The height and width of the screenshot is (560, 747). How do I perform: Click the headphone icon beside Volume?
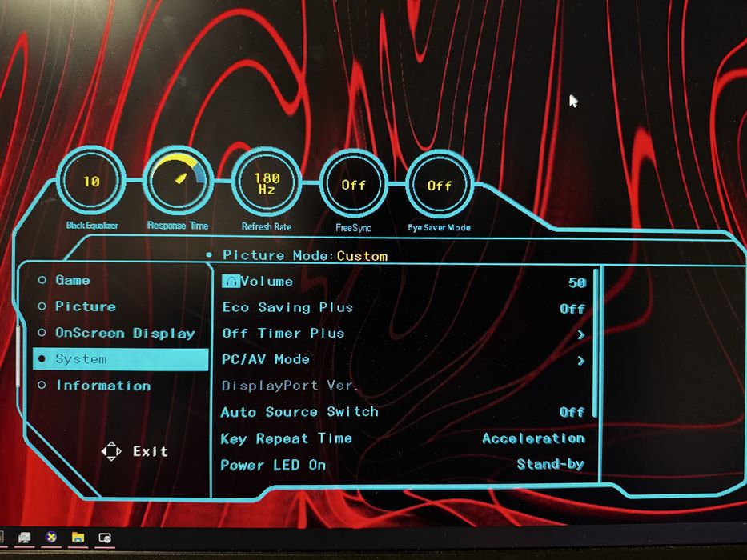pos(231,281)
